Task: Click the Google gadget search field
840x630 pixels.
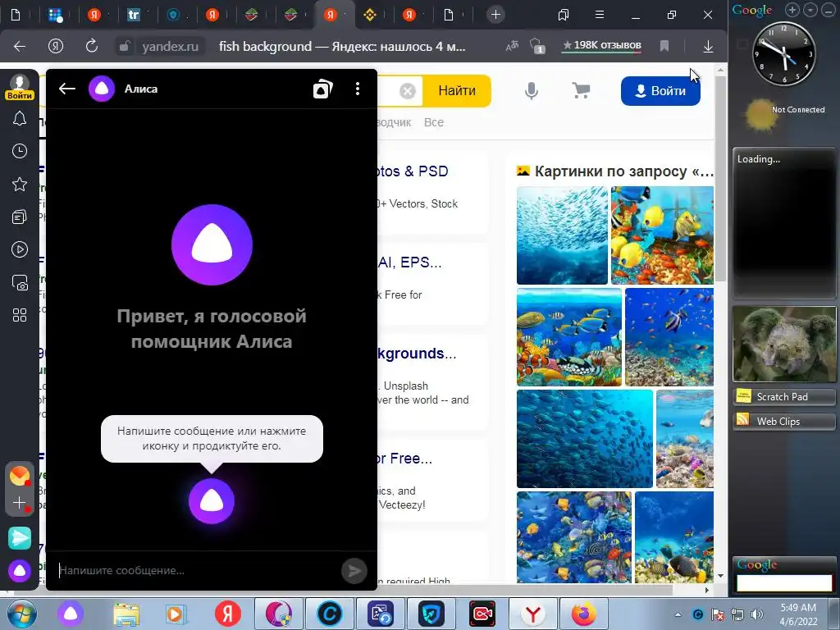Action: click(x=784, y=583)
